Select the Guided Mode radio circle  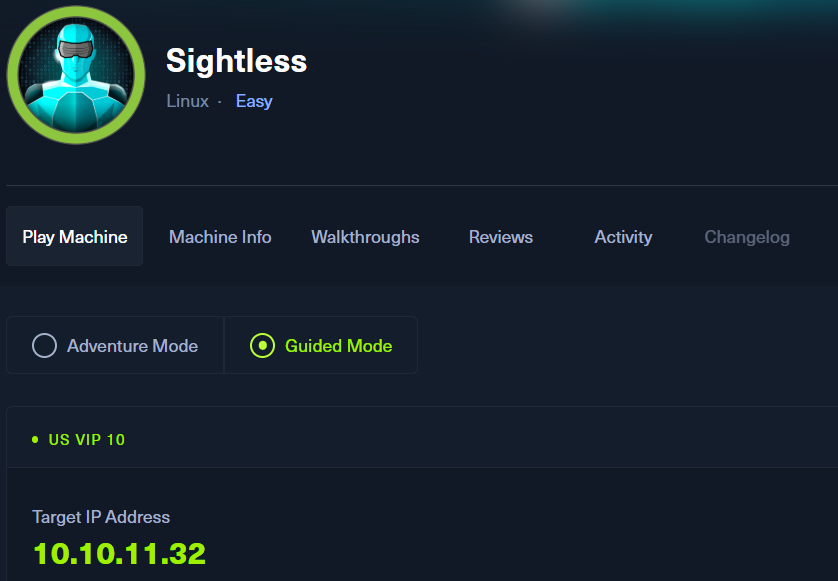tap(262, 346)
